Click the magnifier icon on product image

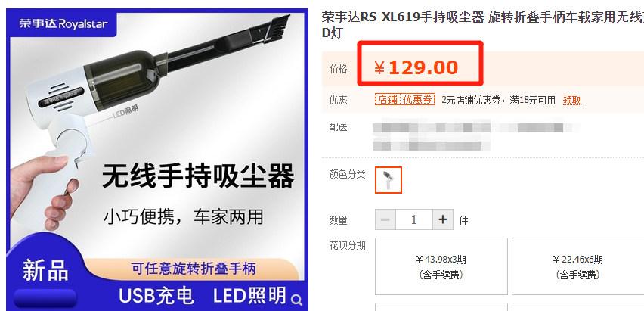coord(296,300)
